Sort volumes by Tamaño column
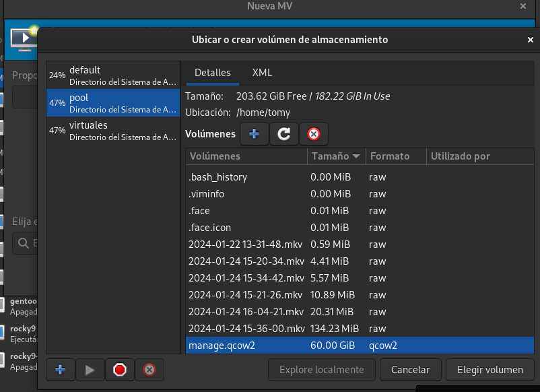Image resolution: width=540 pixels, height=392 pixels. coord(335,156)
